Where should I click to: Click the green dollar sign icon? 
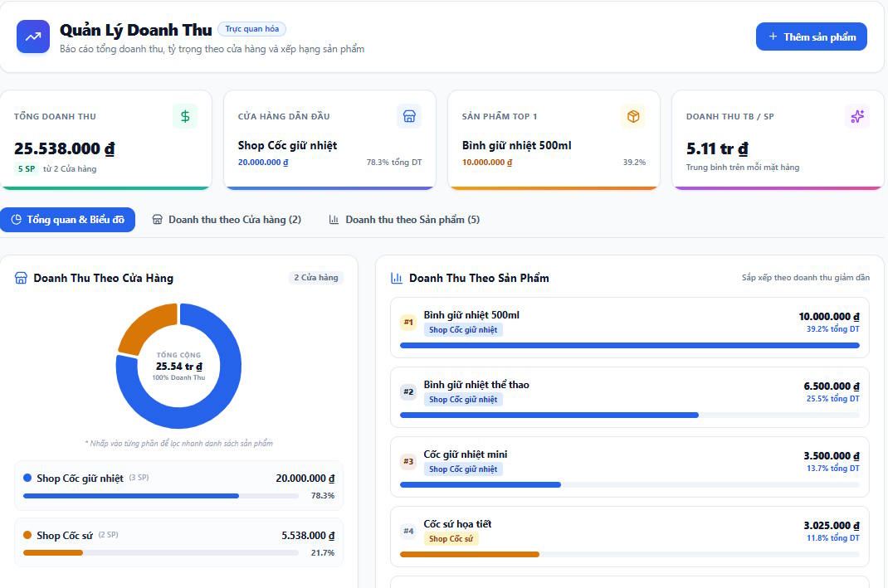(x=185, y=117)
